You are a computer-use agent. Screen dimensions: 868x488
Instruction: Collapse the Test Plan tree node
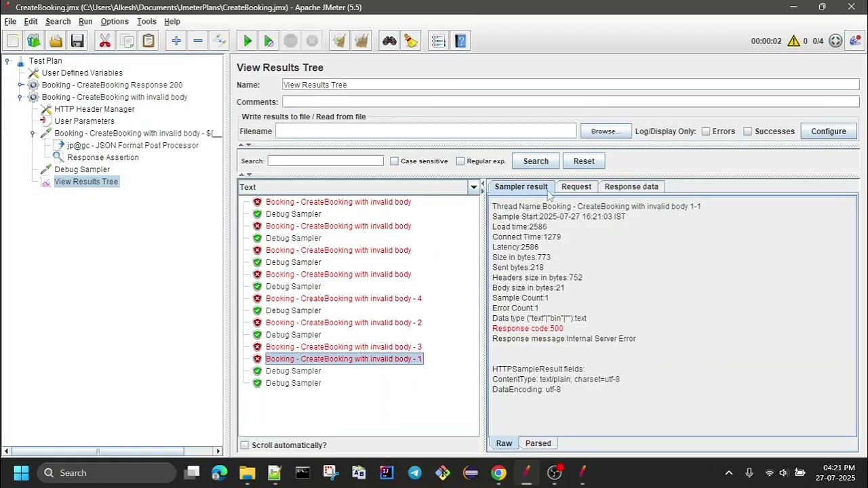(x=7, y=61)
